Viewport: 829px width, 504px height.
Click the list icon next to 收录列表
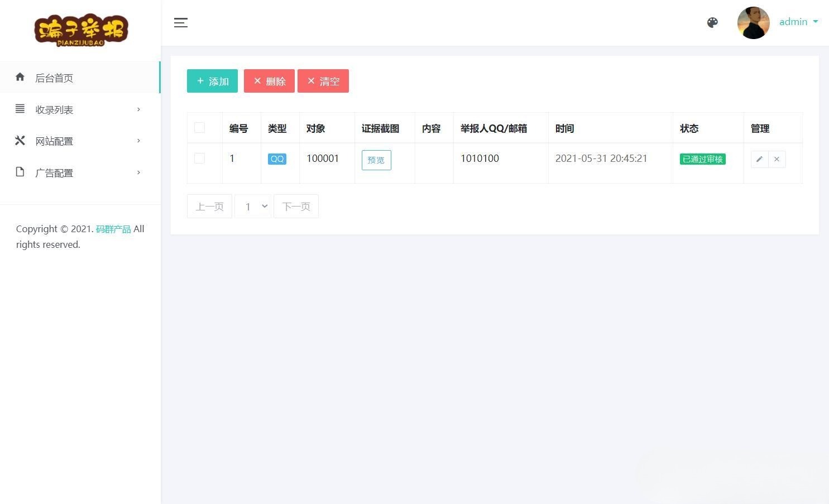pos(20,109)
